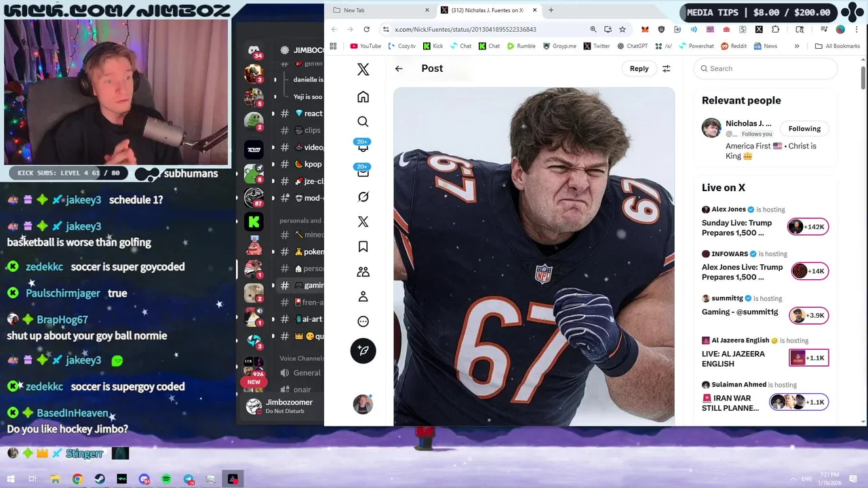Image resolution: width=868 pixels, height=488 pixels.
Task: Close the New Tab browser tab
Action: (427, 10)
